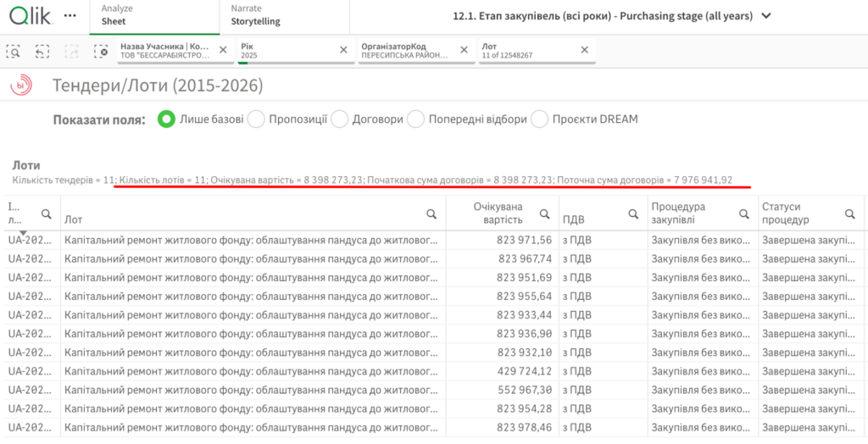Select the Лише базові radio option
This screenshot has height=444, width=868.
167,119
